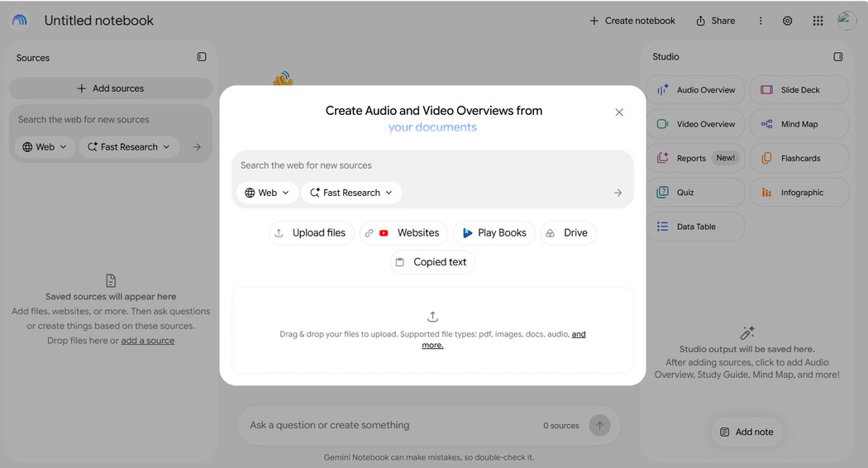Open Video Overview in Studio

(695, 124)
